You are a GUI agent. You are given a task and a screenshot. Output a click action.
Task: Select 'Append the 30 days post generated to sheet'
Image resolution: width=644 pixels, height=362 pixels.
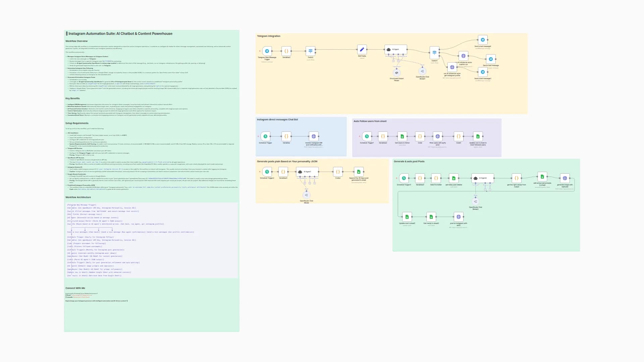(359, 172)
